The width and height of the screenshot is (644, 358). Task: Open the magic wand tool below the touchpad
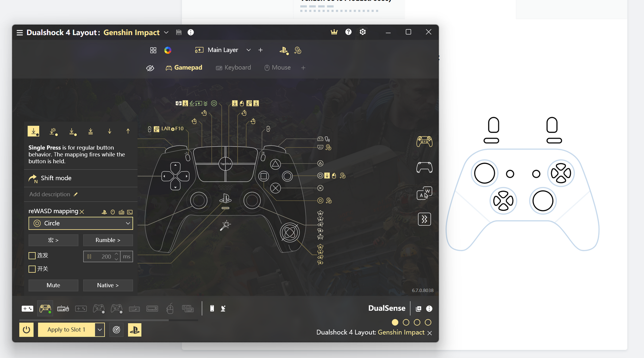coord(225,225)
